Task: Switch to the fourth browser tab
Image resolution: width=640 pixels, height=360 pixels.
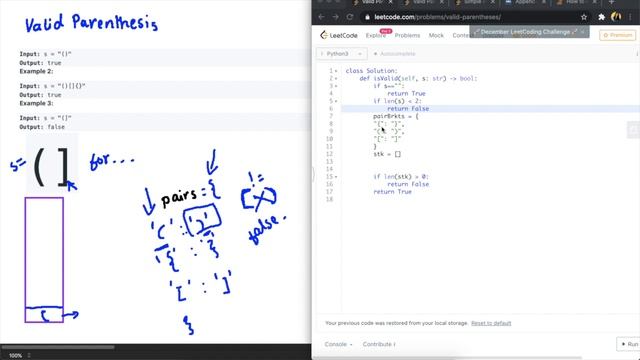Action: click(x=524, y=2)
